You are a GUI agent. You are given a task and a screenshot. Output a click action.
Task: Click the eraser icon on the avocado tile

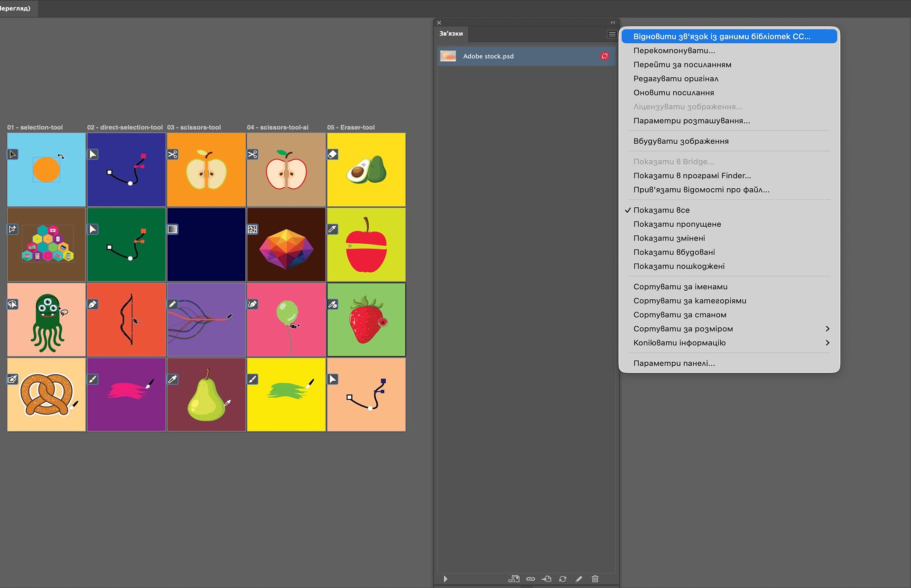333,154
